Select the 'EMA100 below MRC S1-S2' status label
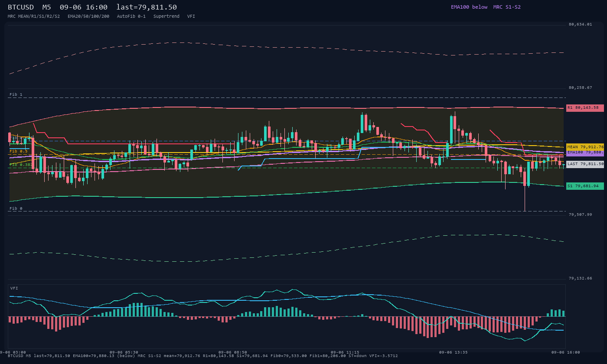Image resolution: width=607 pixels, height=364 pixels. pos(486,7)
